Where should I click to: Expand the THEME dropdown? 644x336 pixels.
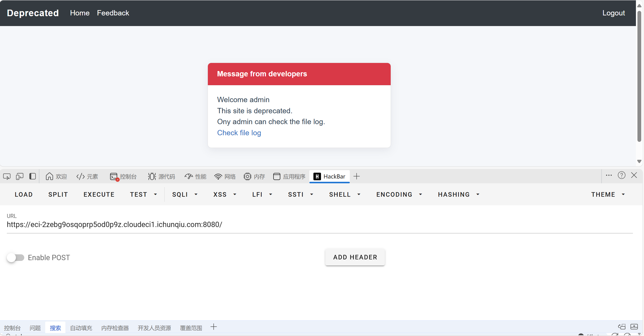pos(608,194)
